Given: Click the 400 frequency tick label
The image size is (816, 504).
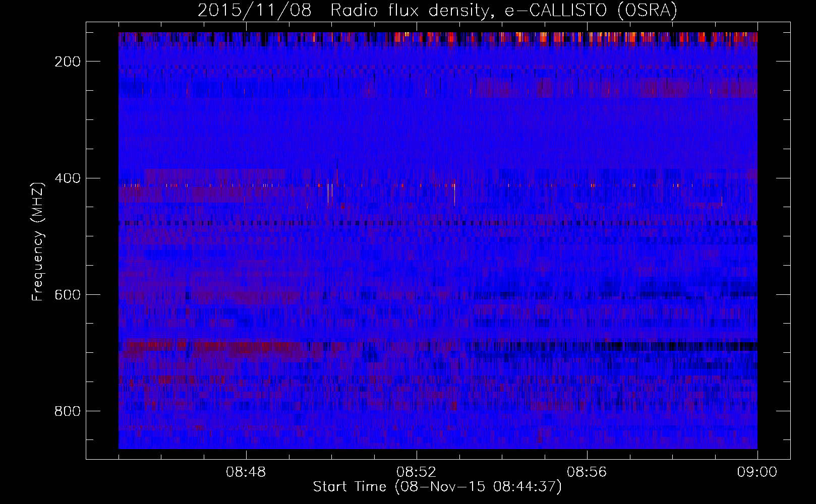Looking at the screenshot, I should click(x=67, y=178).
